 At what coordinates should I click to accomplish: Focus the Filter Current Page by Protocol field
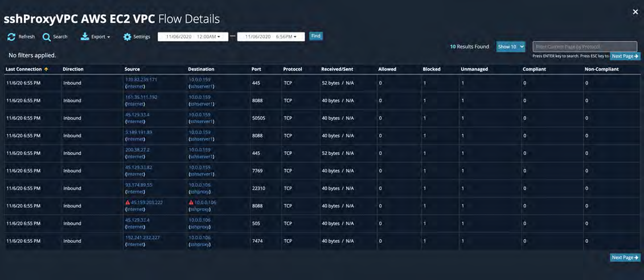tap(585, 46)
